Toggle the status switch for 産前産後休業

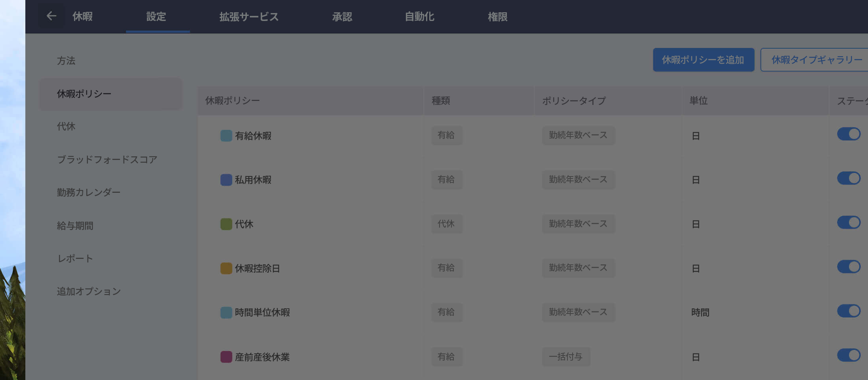click(848, 355)
